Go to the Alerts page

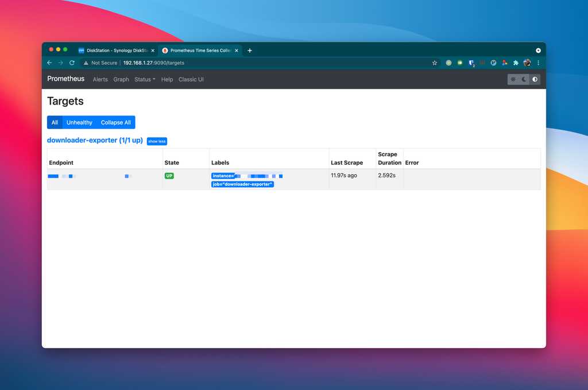pyautogui.click(x=100, y=79)
